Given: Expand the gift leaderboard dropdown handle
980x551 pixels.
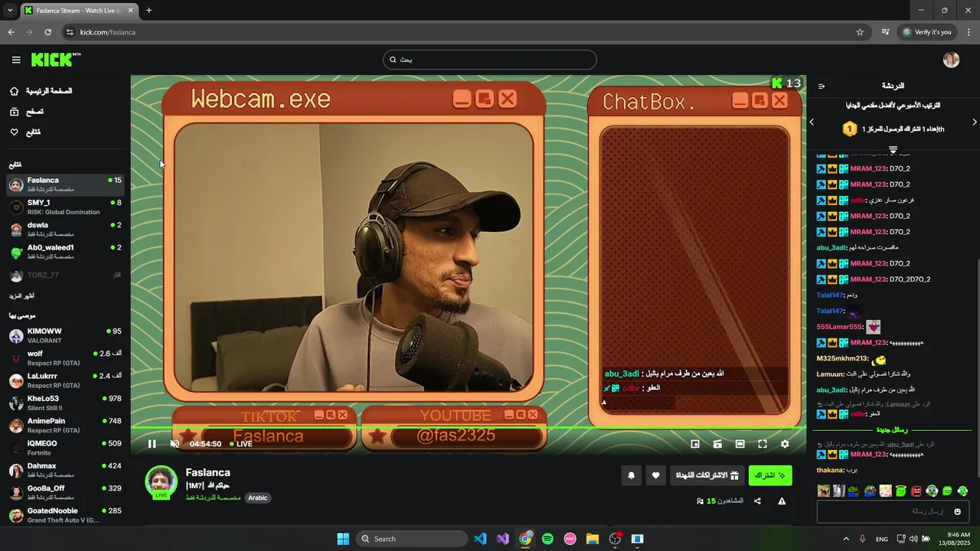Looking at the screenshot, I should tap(893, 149).
